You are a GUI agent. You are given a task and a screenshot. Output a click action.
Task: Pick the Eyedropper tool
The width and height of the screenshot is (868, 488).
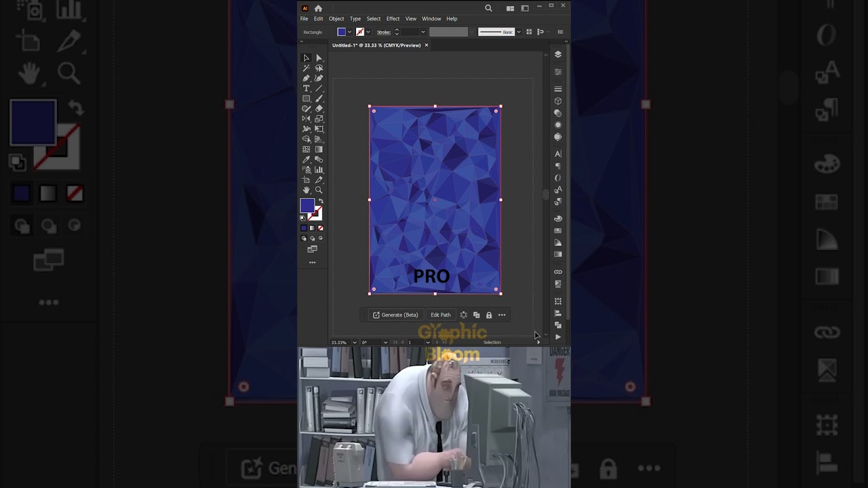(x=306, y=159)
